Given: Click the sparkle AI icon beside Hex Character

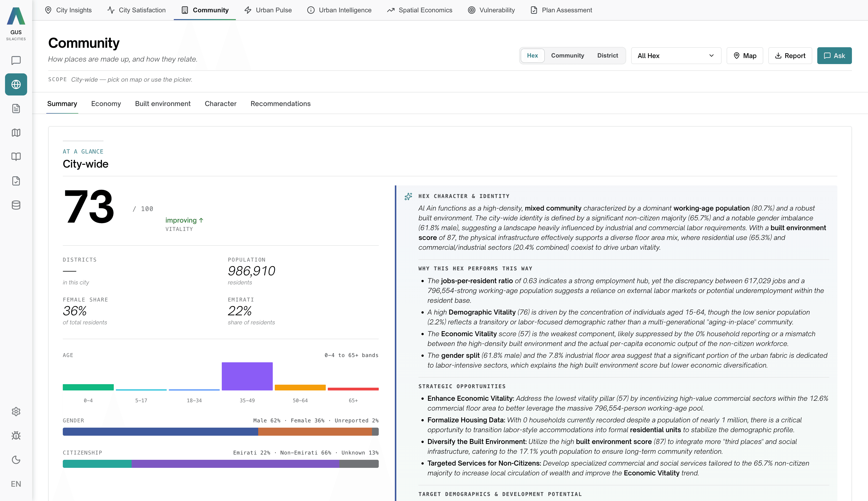Looking at the screenshot, I should click(x=408, y=196).
